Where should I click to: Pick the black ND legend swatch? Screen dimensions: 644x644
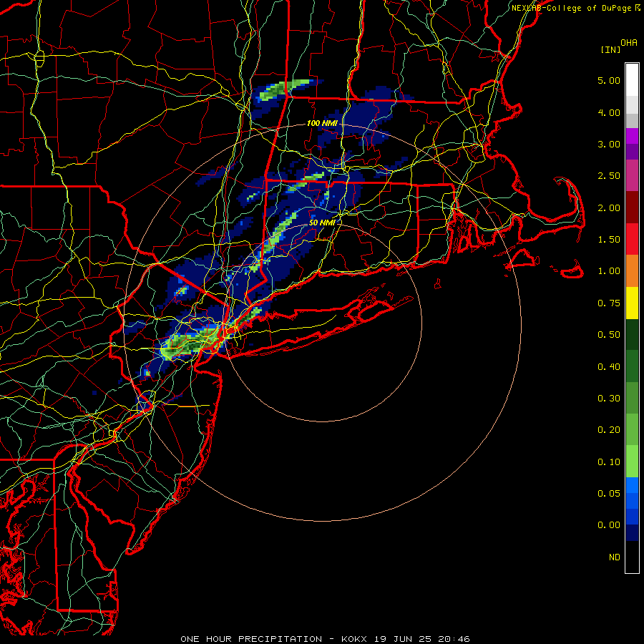632,557
